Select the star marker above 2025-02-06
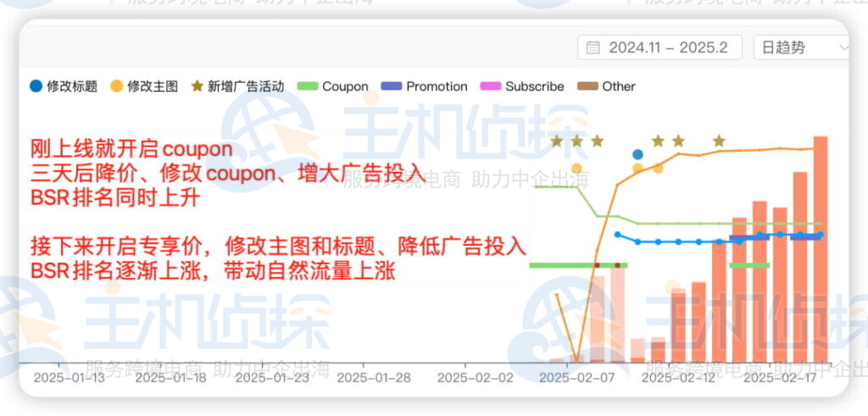868x416 pixels. pos(556,141)
